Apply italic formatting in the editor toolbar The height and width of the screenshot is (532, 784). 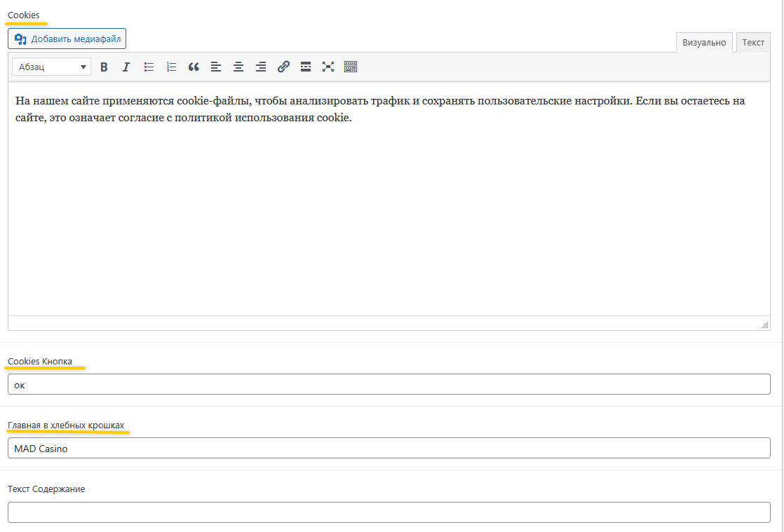coord(126,67)
